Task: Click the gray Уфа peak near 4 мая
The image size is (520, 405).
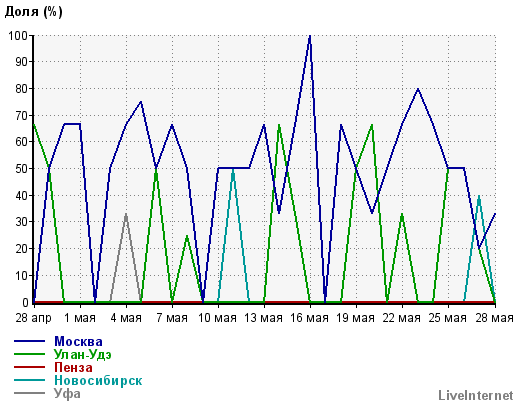Action: tap(126, 214)
